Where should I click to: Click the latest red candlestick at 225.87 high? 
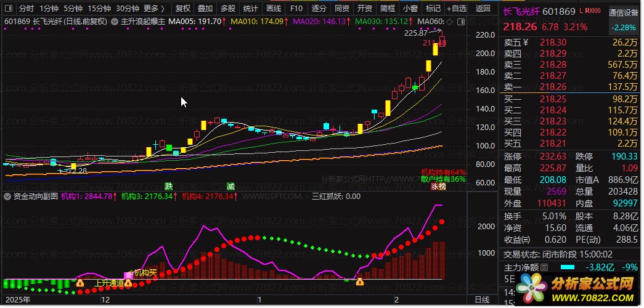442,39
